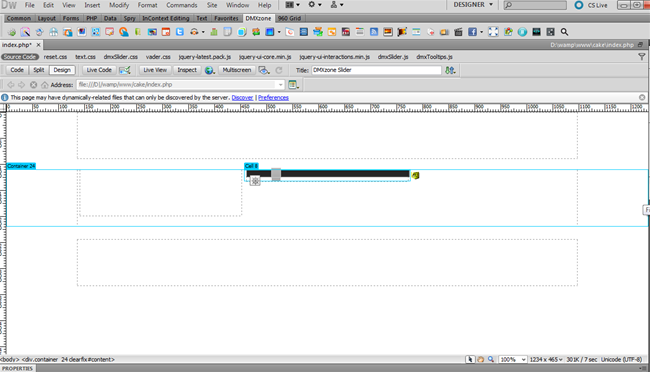Open the 100% zoom level dropdown

(x=513, y=360)
